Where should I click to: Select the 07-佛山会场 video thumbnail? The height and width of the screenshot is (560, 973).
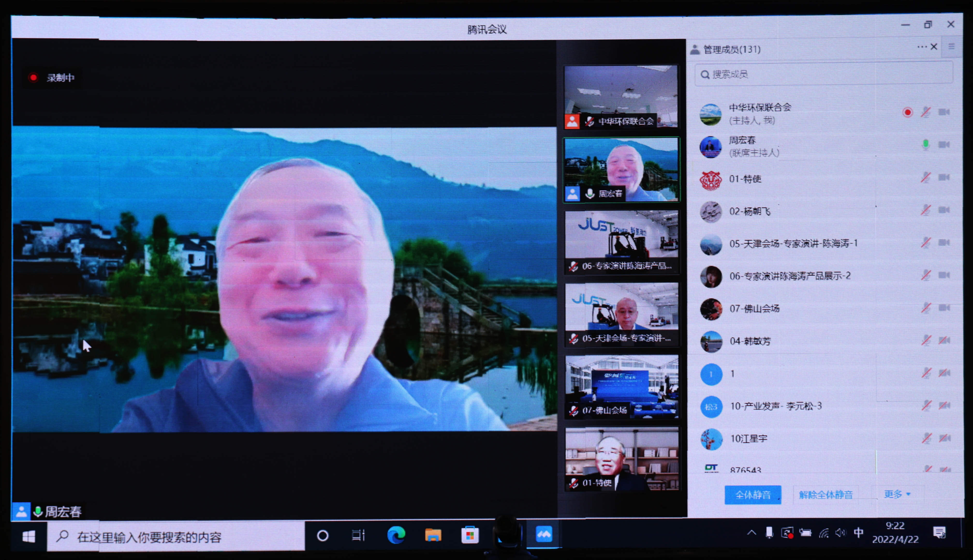[x=622, y=387]
